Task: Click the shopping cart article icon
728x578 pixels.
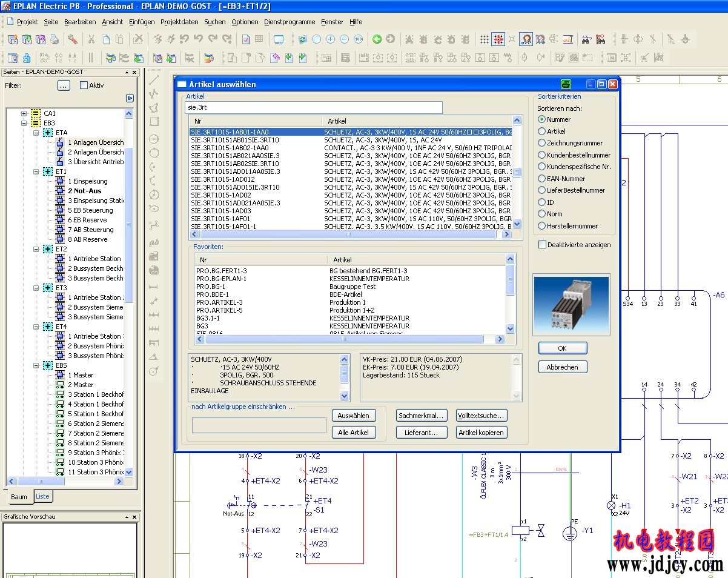Action: point(644,58)
